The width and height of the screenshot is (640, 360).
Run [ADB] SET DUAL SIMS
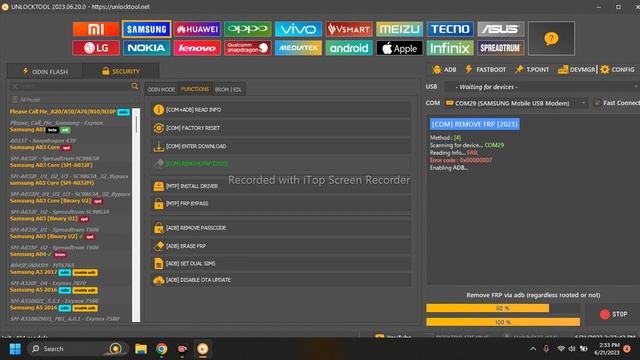pyautogui.click(x=281, y=264)
